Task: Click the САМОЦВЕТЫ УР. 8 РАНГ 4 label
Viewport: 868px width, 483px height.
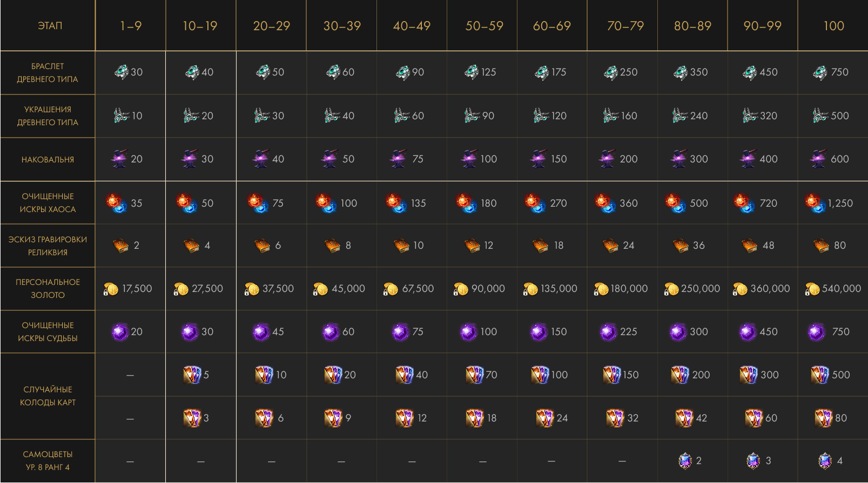Action: [48, 461]
